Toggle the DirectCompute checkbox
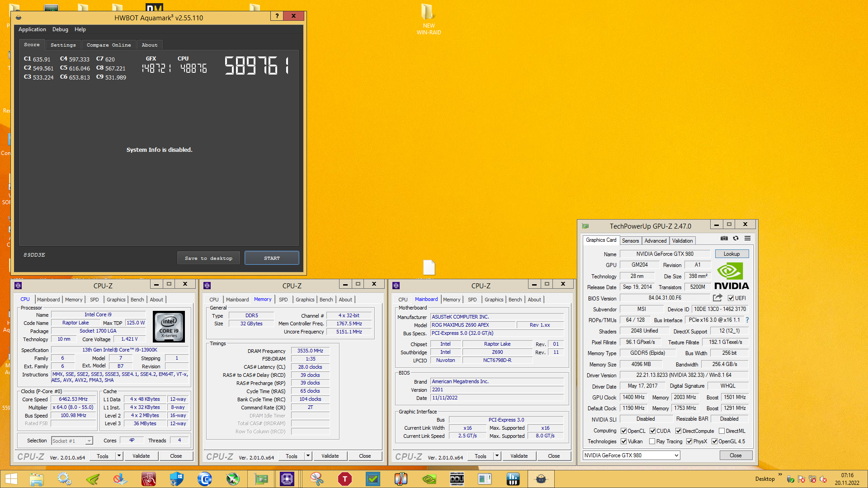The image size is (868, 488). click(x=678, y=431)
